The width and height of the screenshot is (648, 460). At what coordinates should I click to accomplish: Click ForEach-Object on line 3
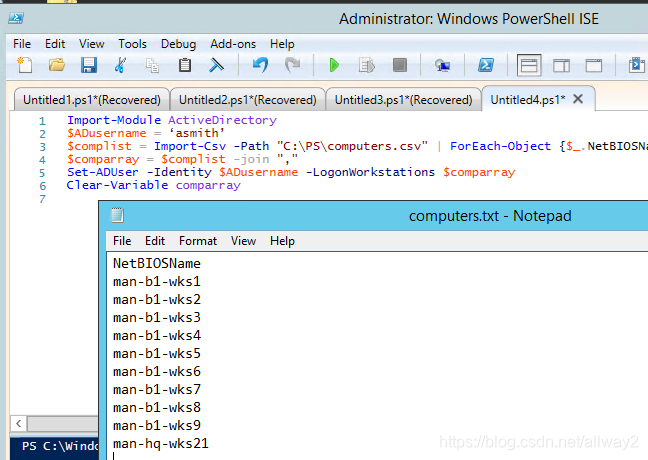click(500, 146)
